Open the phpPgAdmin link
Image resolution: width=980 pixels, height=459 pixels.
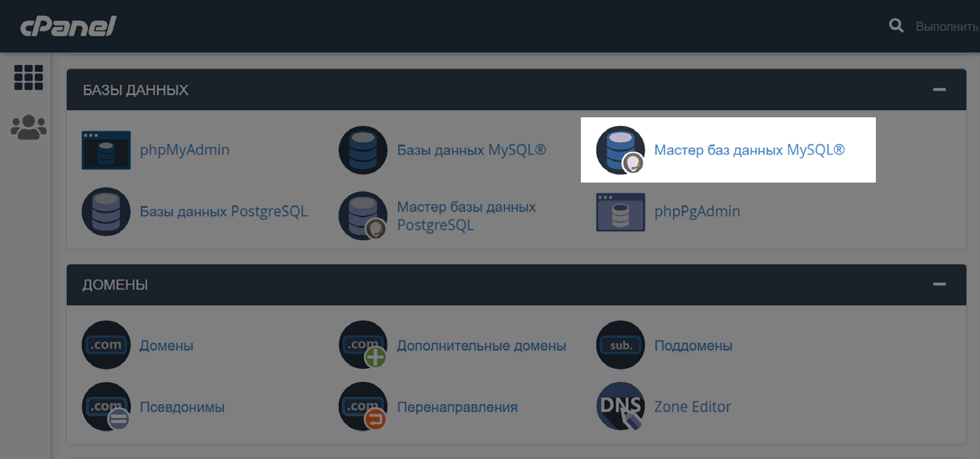697,212
